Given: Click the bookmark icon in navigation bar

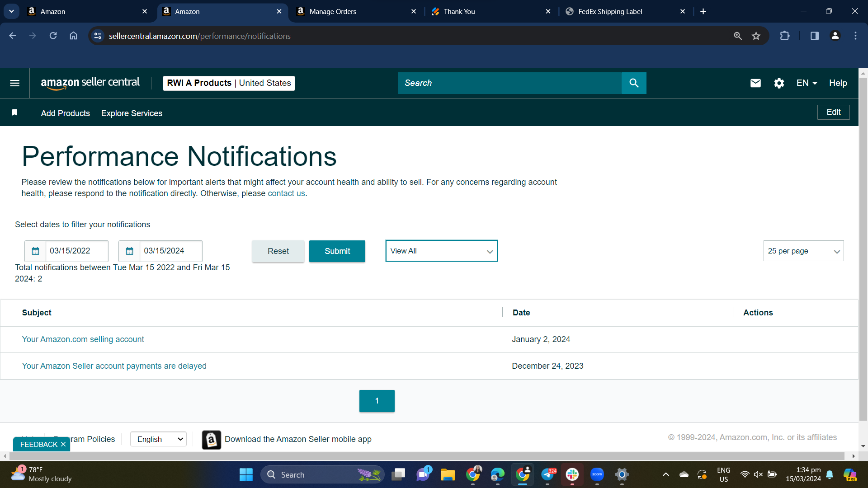Looking at the screenshot, I should pos(14,113).
